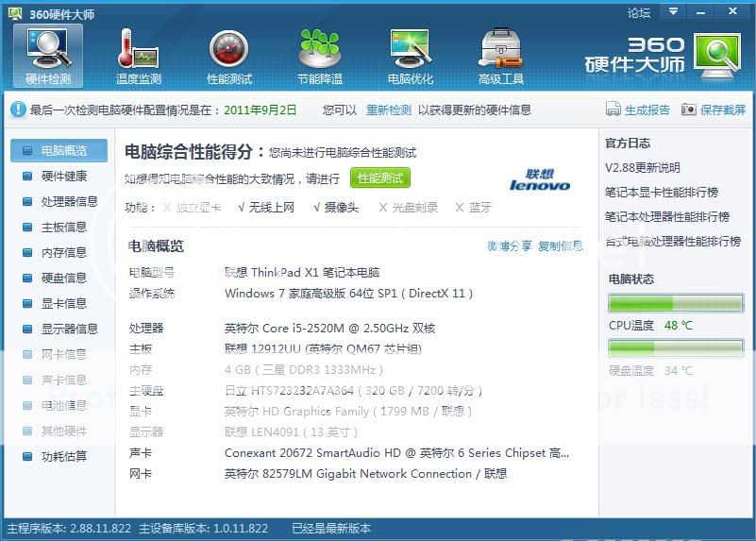Open 笔记本显卡性能排行榜 link
The image size is (756, 541).
tap(662, 193)
